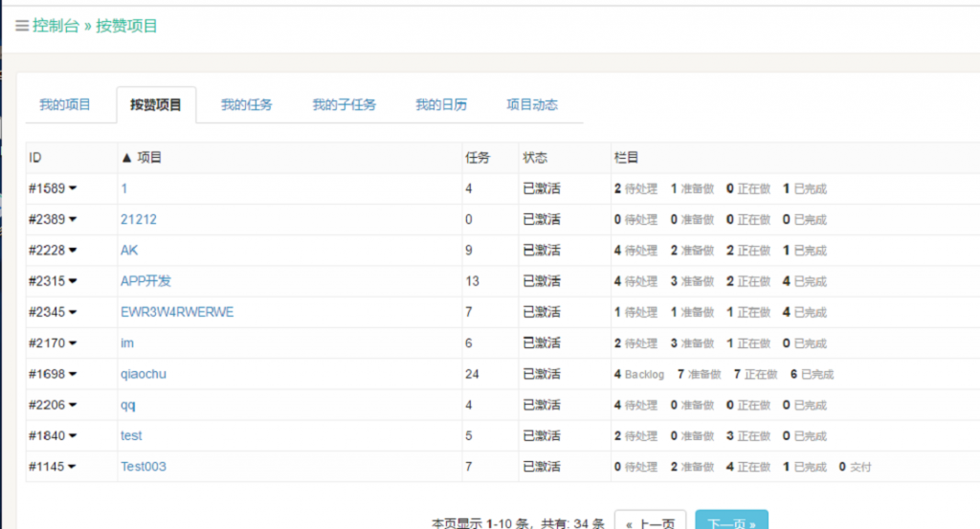Expand the dropdown for project #1589
Screen dimensions: 980x529
(73, 188)
